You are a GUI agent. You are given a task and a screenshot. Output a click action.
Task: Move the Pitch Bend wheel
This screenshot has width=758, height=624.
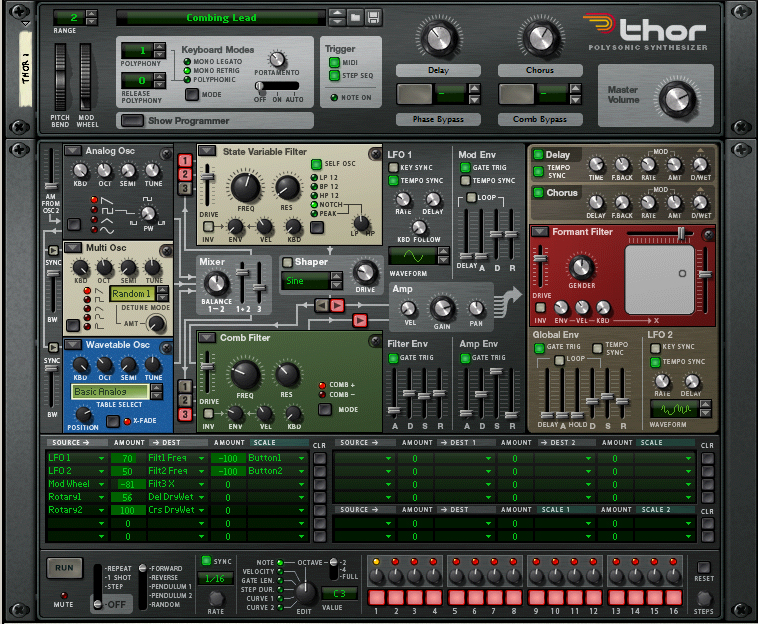pyautogui.click(x=60, y=77)
